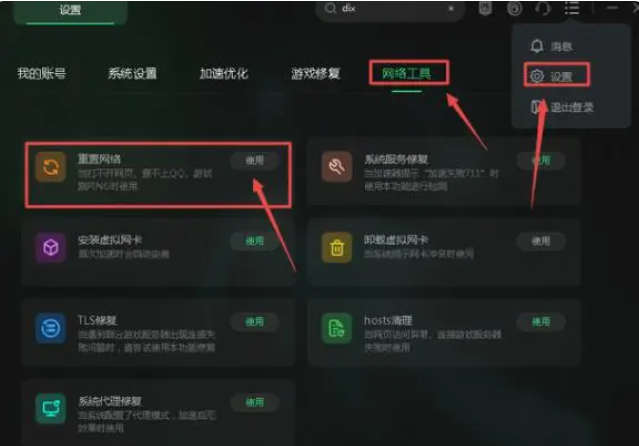Click the purple 安装虚拟网卡 cube icon
This screenshot has height=446, width=639.
tap(51, 247)
